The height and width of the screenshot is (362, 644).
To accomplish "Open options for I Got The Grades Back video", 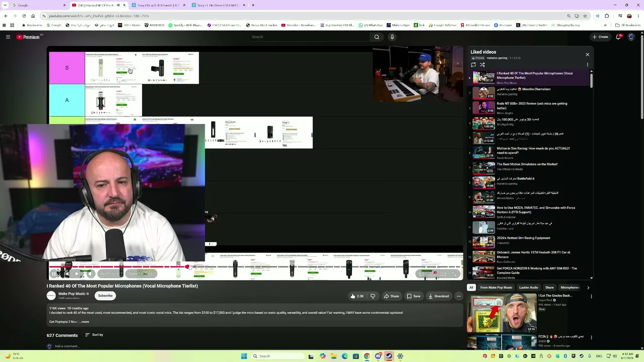I will pyautogui.click(x=591, y=297).
